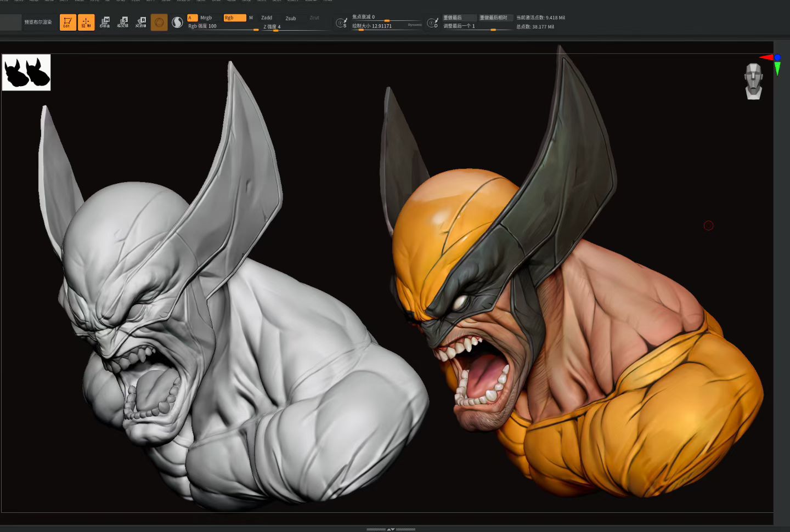Select the Scale gizmo icon (S)
This screenshot has width=790, height=532.
click(123, 22)
